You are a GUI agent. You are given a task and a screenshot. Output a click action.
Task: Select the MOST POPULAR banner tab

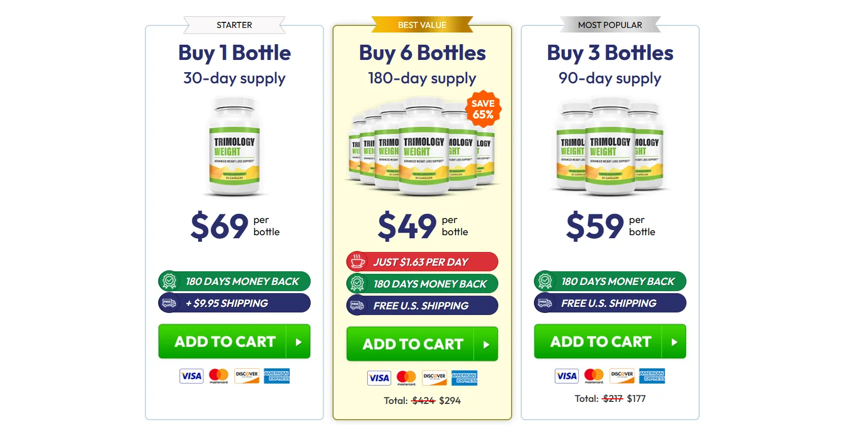tap(610, 24)
